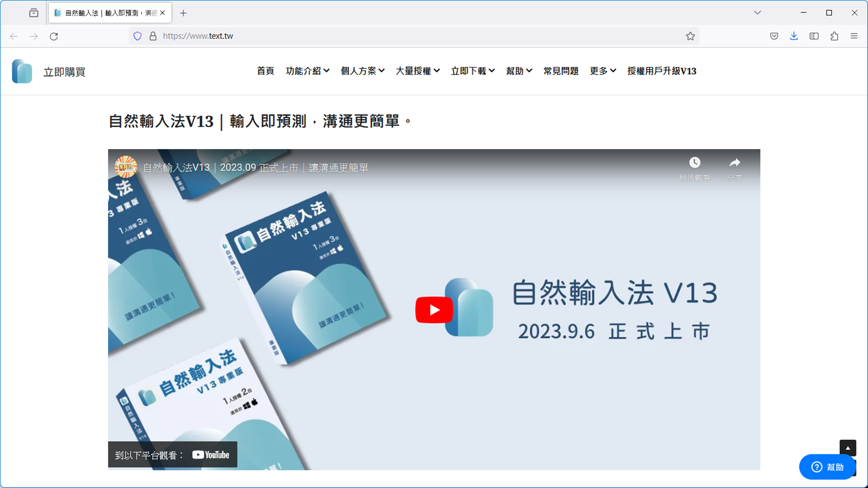This screenshot has width=868, height=488.
Task: Go back to previous page
Action: (x=14, y=36)
